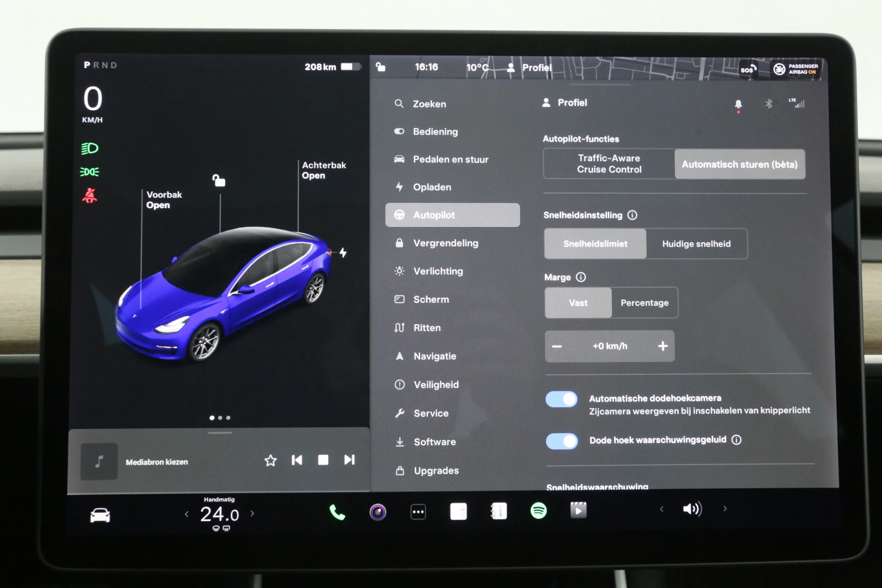This screenshot has width=882, height=588.
Task: Open Navigatie settings menu
Action: [435, 356]
